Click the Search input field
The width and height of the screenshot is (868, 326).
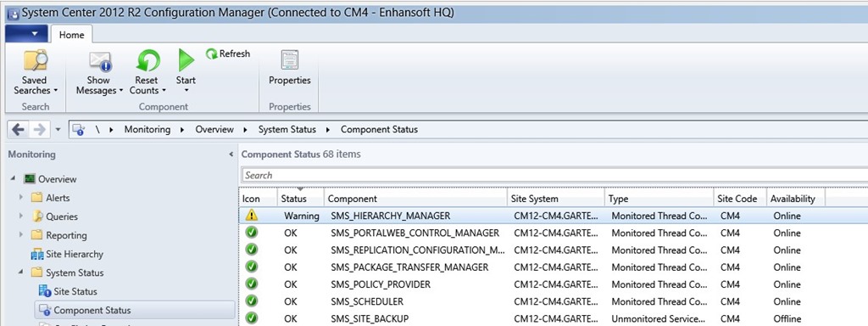pyautogui.click(x=554, y=175)
